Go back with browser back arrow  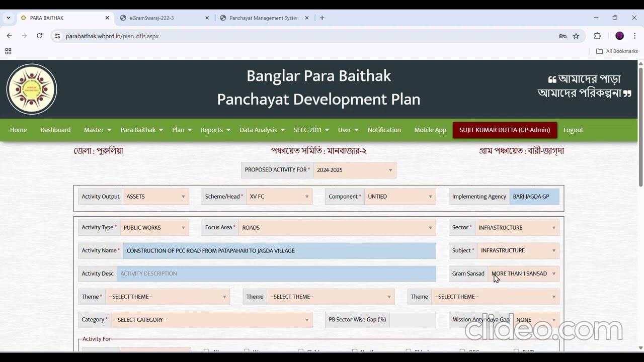(9, 36)
